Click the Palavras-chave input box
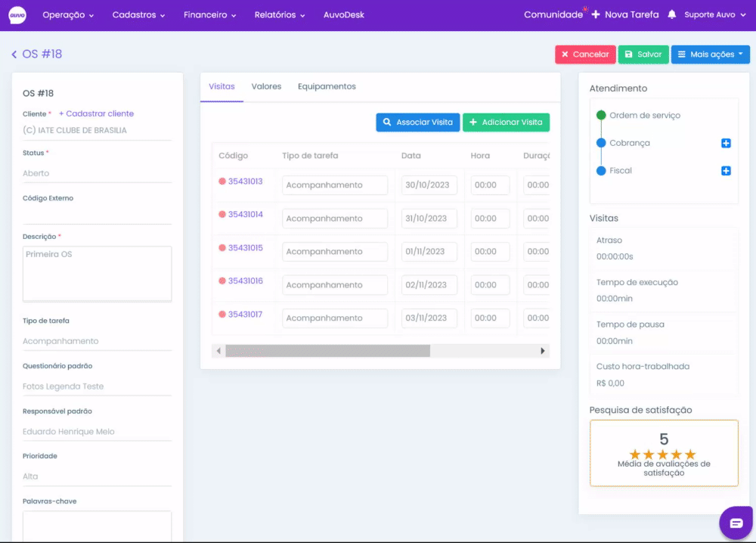Image resolution: width=756 pixels, height=543 pixels. pyautogui.click(x=97, y=526)
